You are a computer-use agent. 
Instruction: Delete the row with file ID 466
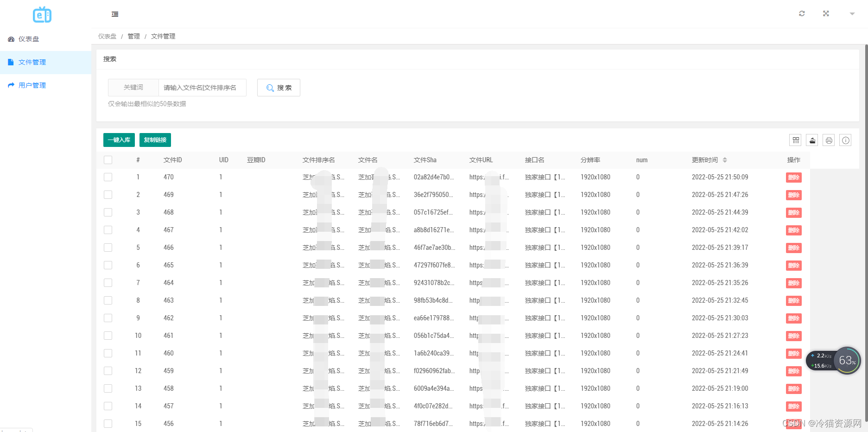(x=794, y=248)
